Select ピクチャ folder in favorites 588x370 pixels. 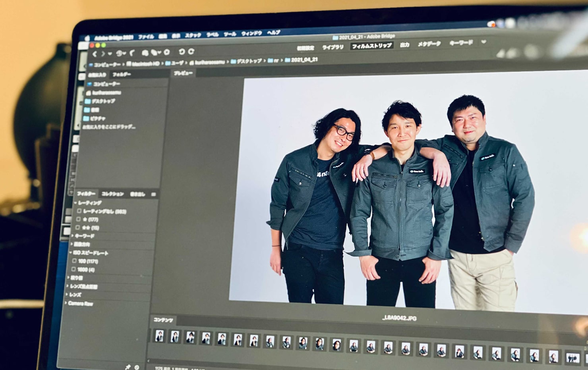95,118
